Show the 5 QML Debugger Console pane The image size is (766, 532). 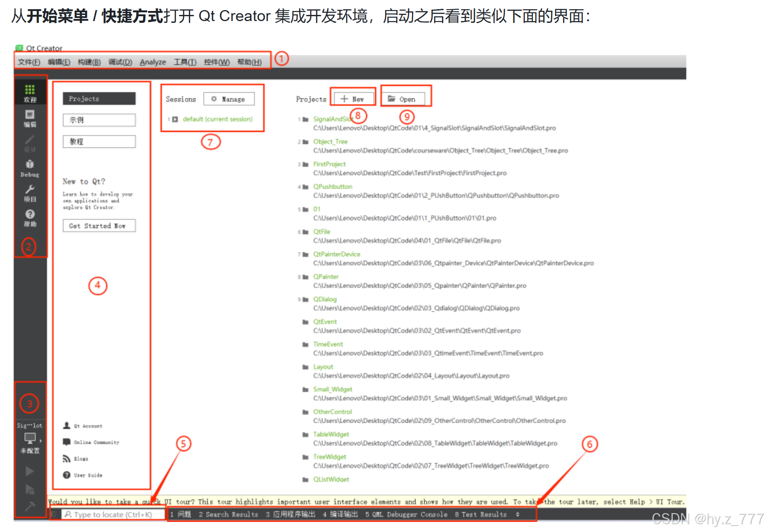pos(406,514)
